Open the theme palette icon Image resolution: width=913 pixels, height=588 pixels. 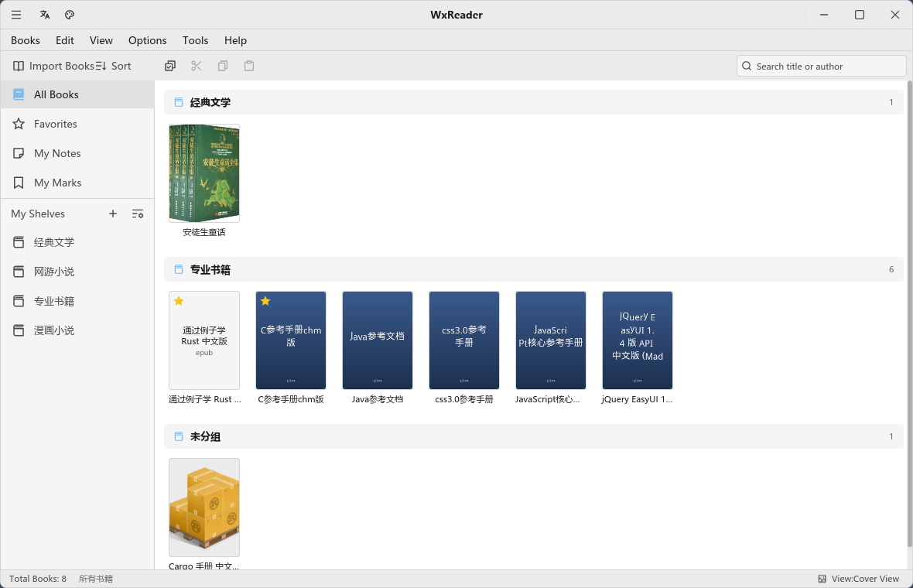pyautogui.click(x=70, y=15)
